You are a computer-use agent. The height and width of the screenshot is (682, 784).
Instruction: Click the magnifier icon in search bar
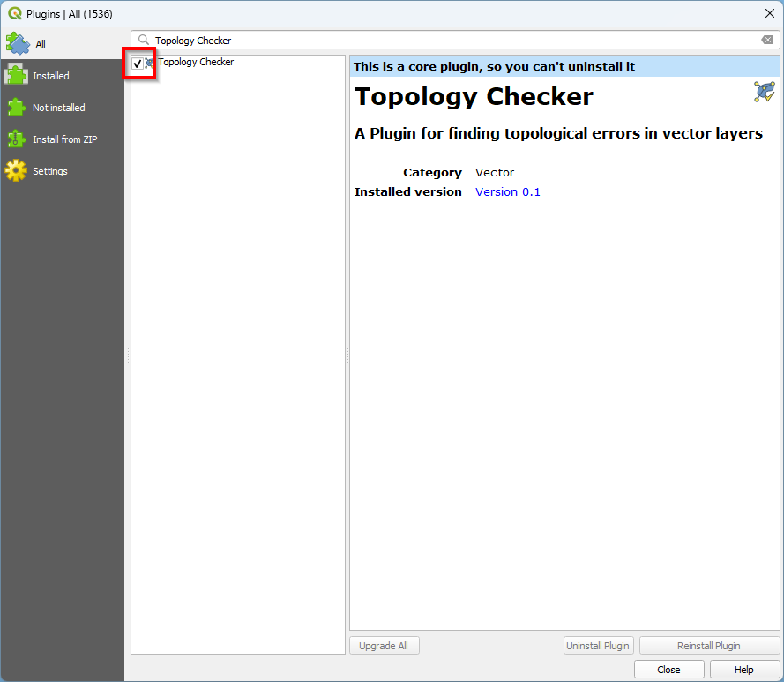(144, 41)
